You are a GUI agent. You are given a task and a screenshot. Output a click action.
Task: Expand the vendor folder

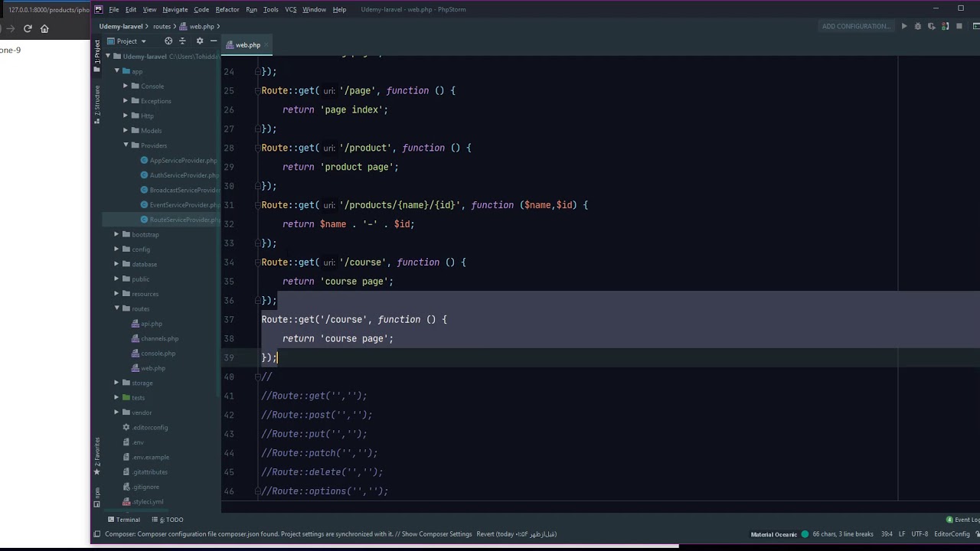[117, 412]
